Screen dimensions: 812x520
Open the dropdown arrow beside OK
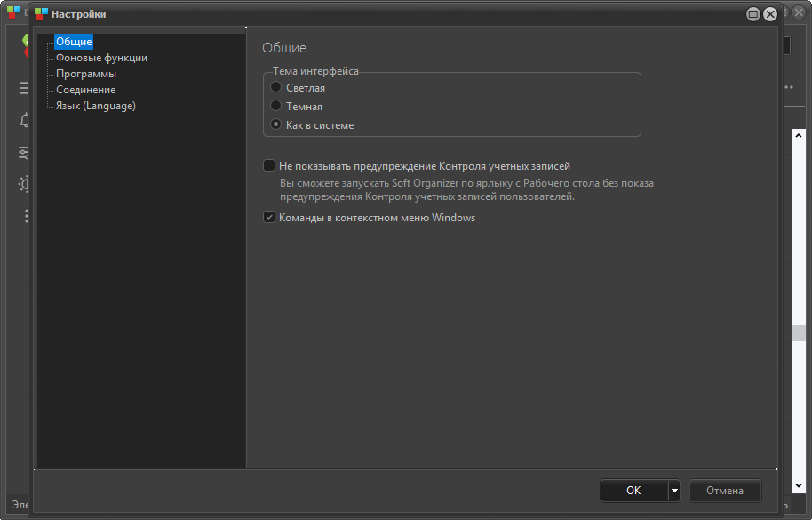point(675,490)
